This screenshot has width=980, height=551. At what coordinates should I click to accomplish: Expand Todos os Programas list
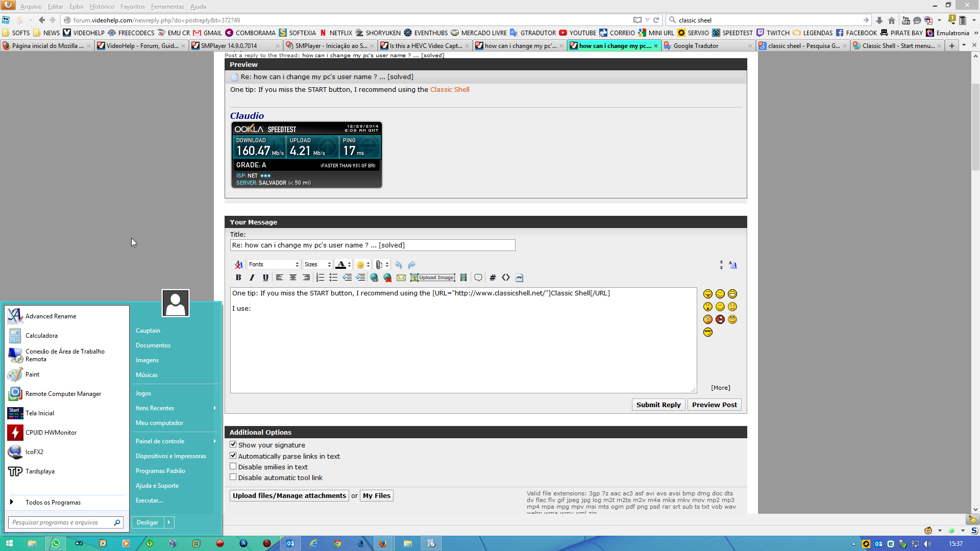[x=53, y=502]
